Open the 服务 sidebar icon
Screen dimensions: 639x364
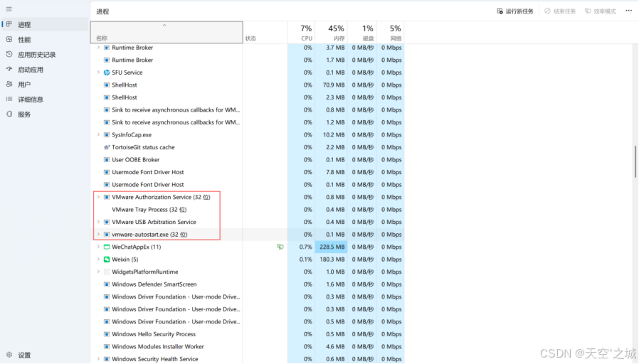click(x=9, y=114)
